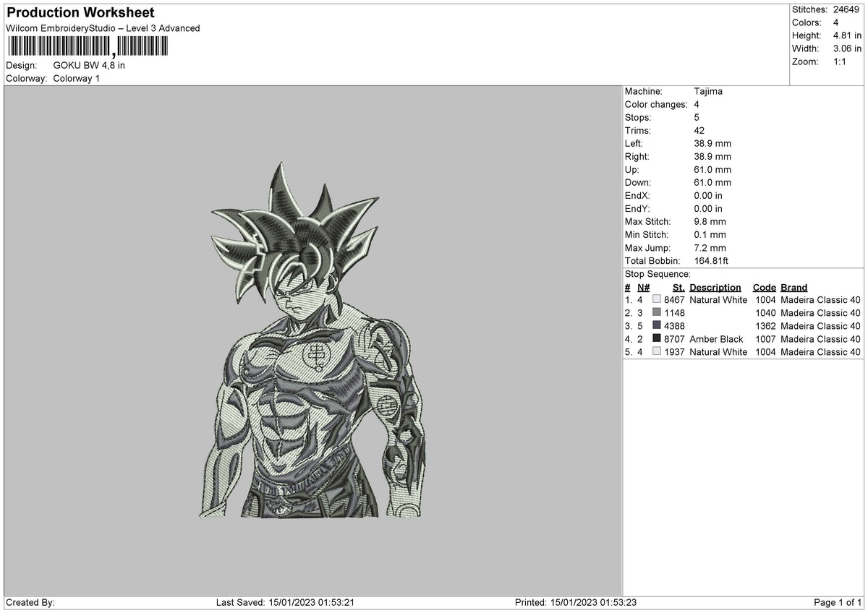Click the Page 1 of 1 indicator
The height and width of the screenshot is (613, 868).
pos(838,602)
